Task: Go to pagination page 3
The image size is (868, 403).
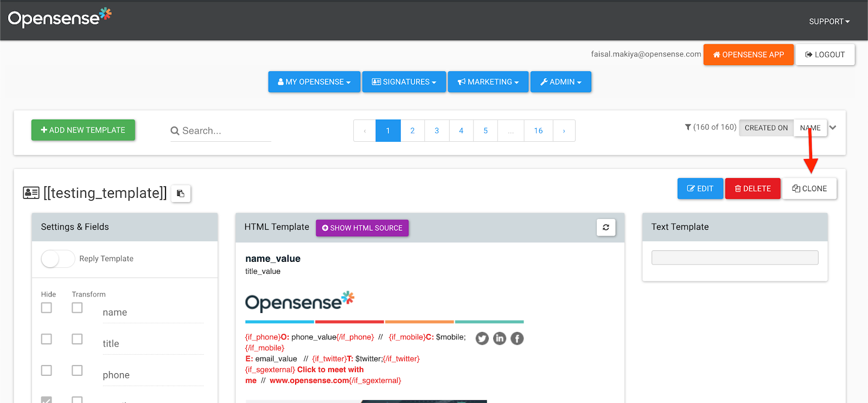Action: (437, 131)
